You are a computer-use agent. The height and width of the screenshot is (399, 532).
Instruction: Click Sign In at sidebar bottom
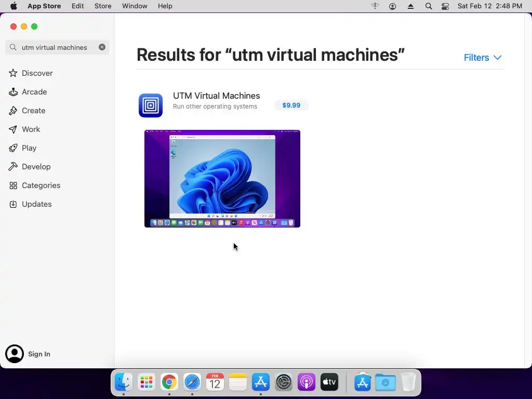(28, 354)
